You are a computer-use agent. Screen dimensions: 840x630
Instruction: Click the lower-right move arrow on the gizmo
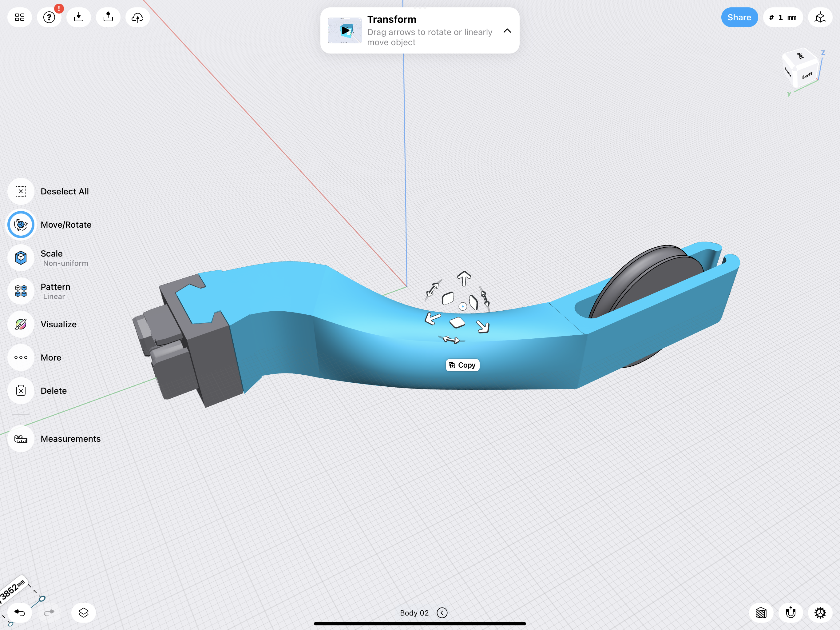pos(483,326)
